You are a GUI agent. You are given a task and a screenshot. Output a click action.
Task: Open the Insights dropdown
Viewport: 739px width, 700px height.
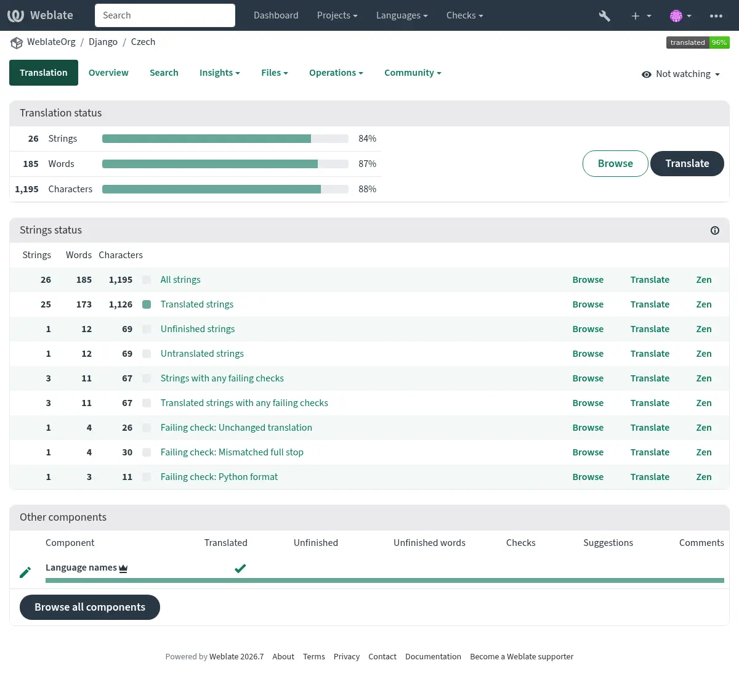[219, 73]
